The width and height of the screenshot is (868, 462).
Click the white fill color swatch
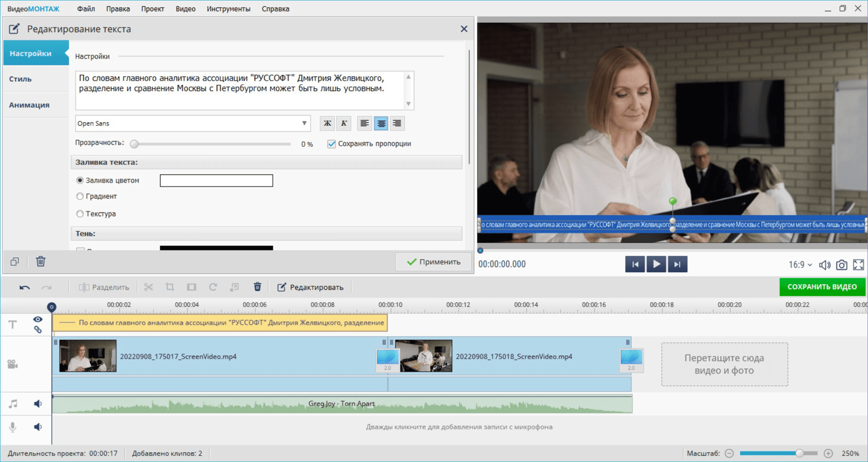click(216, 181)
